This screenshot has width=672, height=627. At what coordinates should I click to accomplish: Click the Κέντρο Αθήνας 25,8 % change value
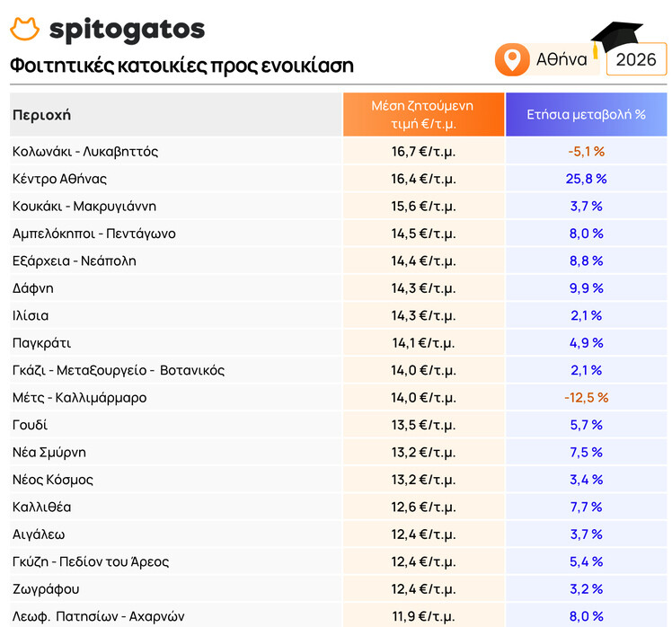587,179
